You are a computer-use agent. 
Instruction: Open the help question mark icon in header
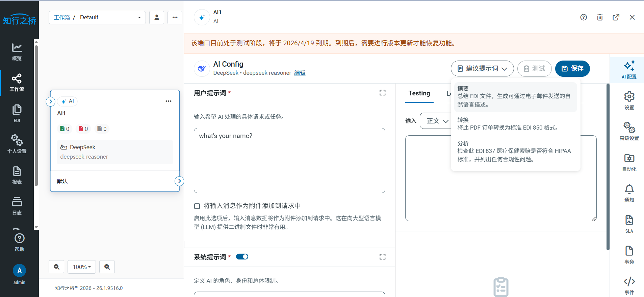tap(584, 17)
